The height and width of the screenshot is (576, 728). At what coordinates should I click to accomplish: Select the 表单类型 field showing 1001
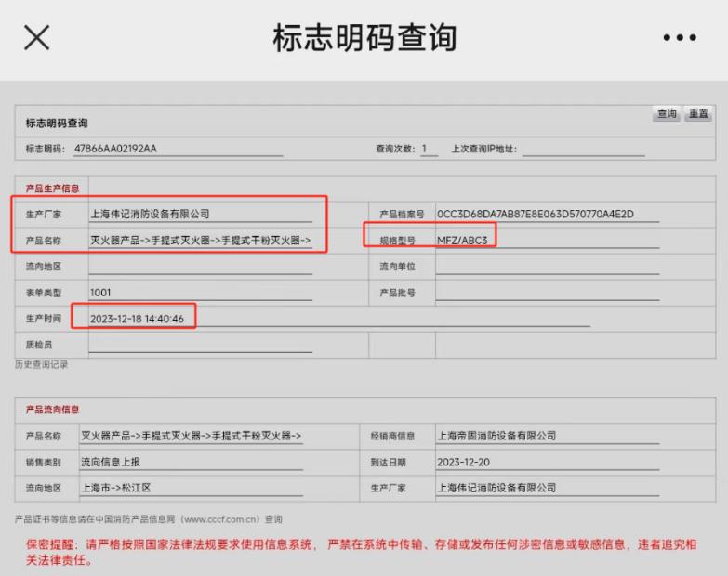pyautogui.click(x=201, y=293)
